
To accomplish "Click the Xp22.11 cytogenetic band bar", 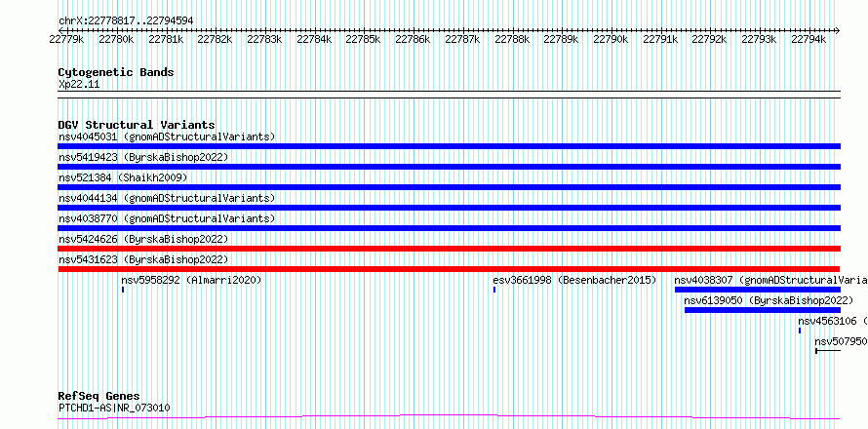I will [x=449, y=95].
